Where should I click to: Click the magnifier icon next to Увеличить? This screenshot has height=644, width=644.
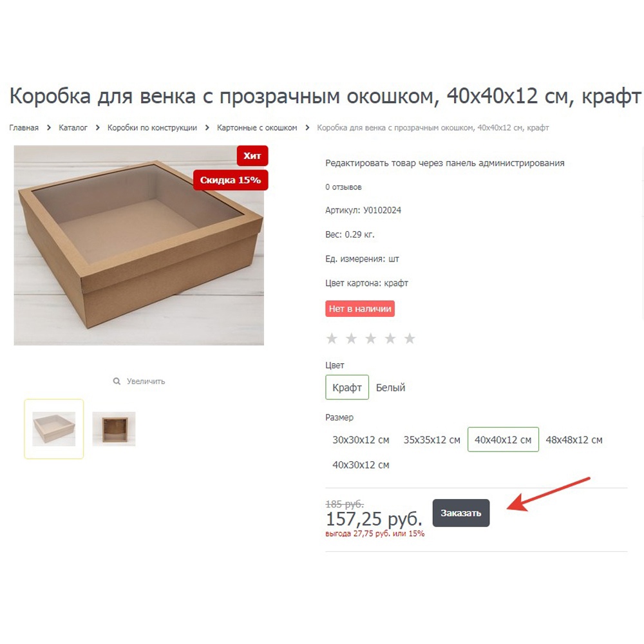pos(117,381)
